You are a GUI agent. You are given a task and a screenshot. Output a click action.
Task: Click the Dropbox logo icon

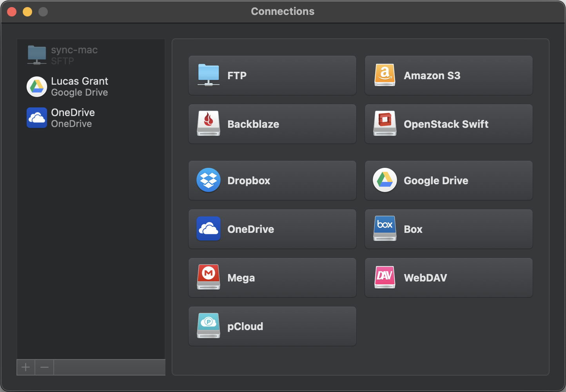(x=209, y=180)
